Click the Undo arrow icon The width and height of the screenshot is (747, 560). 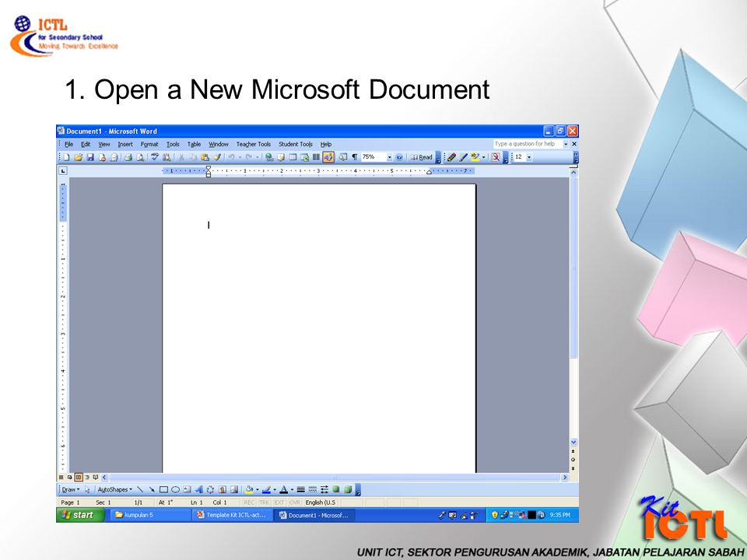[x=232, y=157]
